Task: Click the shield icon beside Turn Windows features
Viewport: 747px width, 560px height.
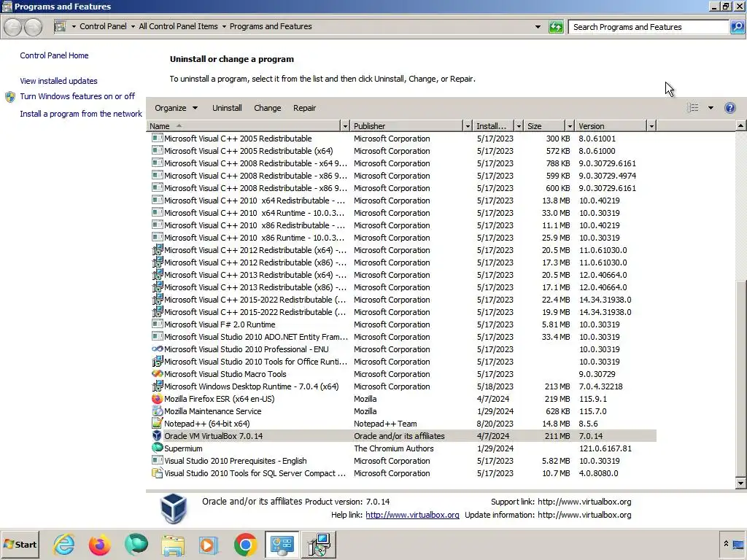Action: [10, 97]
